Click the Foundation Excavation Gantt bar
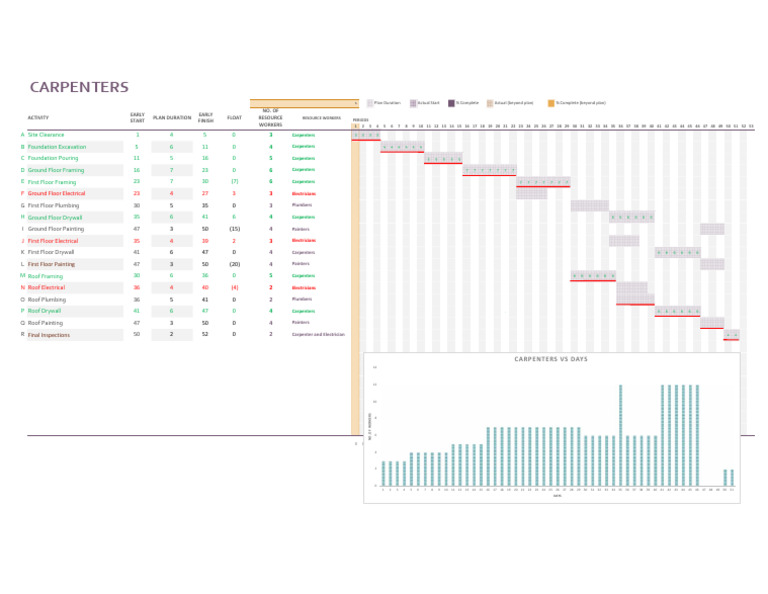 [403, 147]
